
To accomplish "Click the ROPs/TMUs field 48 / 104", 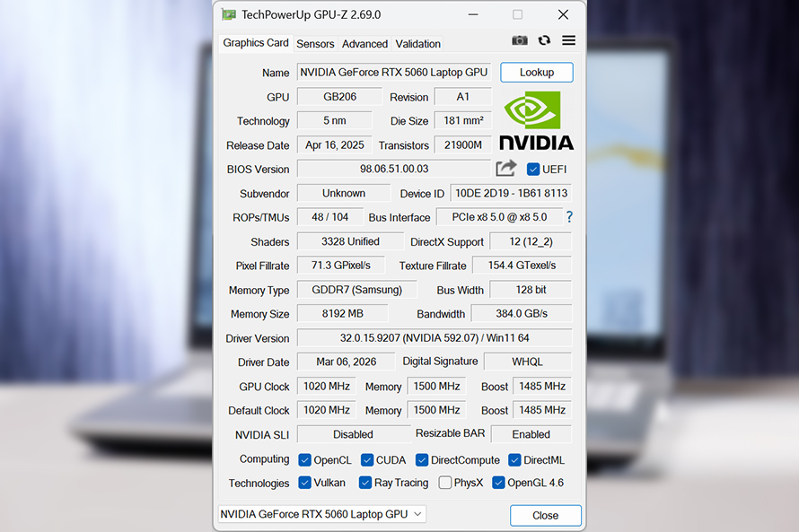I will click(329, 217).
